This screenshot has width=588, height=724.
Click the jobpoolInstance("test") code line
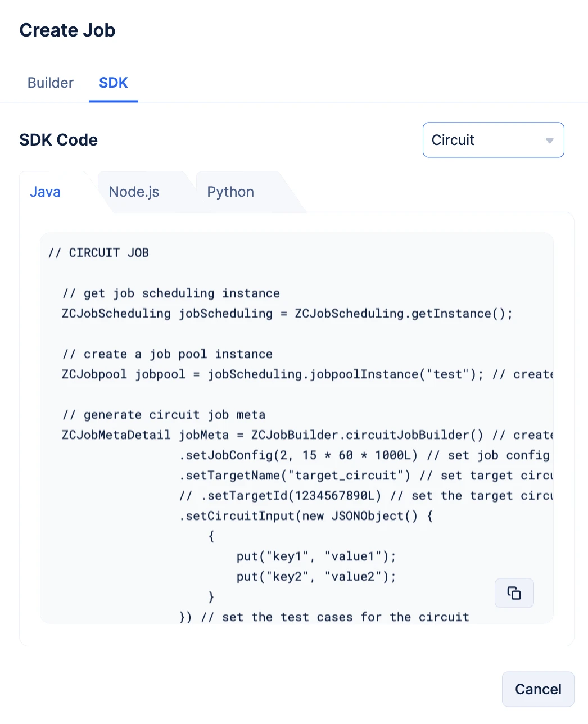click(x=307, y=374)
